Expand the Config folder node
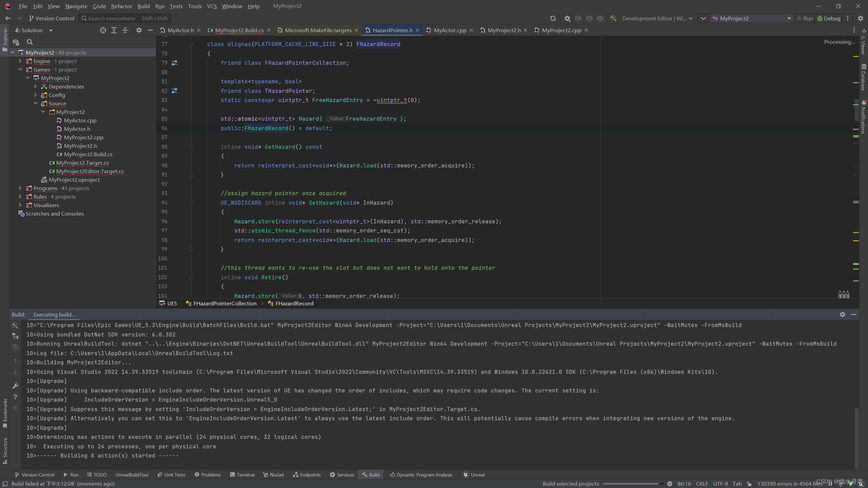Screen dimensions: 868x488 35,95
